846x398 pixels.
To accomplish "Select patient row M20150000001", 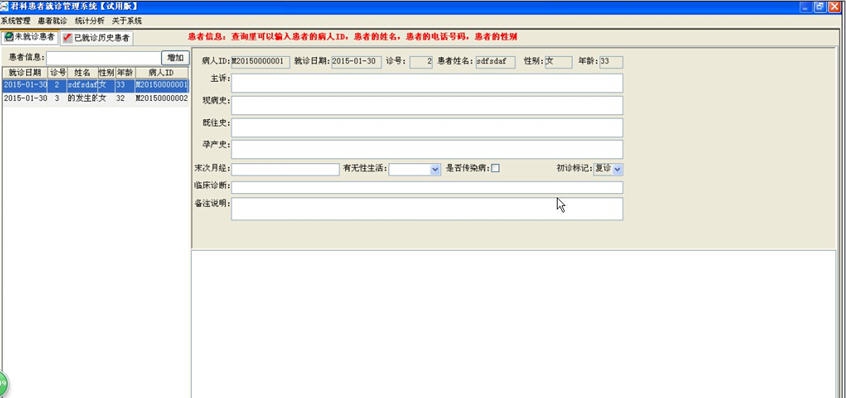I will [95, 85].
